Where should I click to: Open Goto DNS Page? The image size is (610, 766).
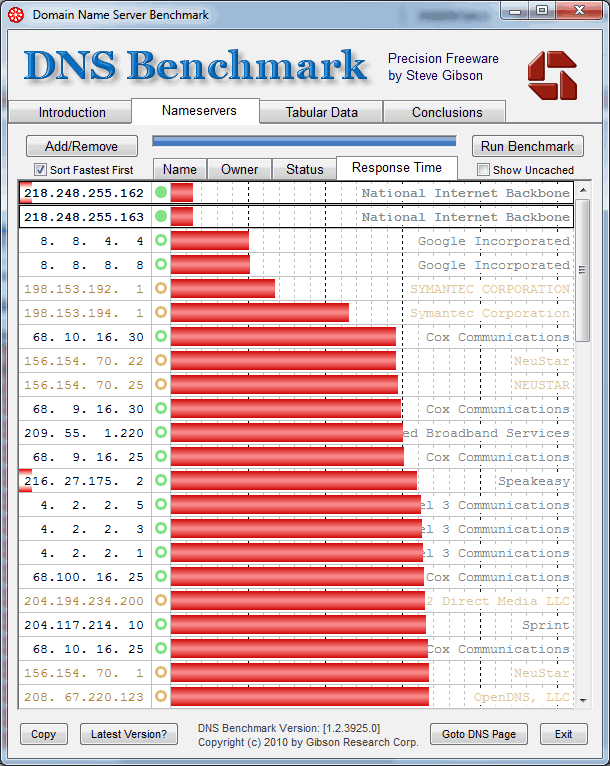(x=479, y=734)
